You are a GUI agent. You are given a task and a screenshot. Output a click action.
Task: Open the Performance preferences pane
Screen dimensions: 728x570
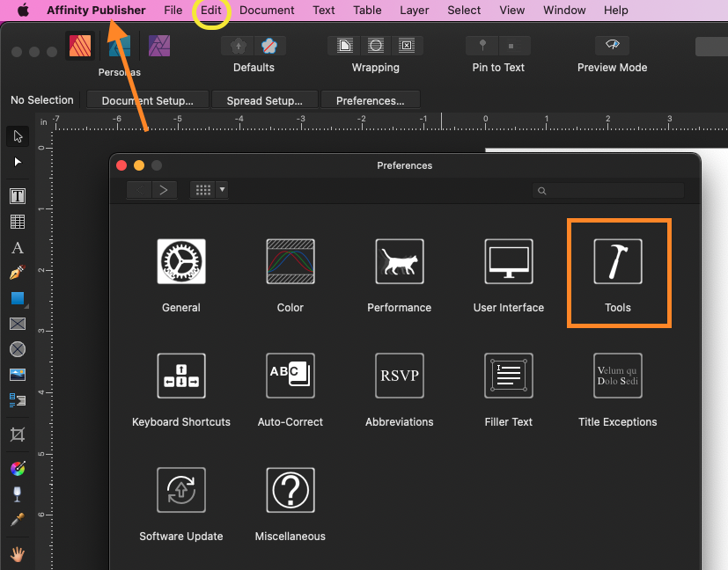[400, 261]
